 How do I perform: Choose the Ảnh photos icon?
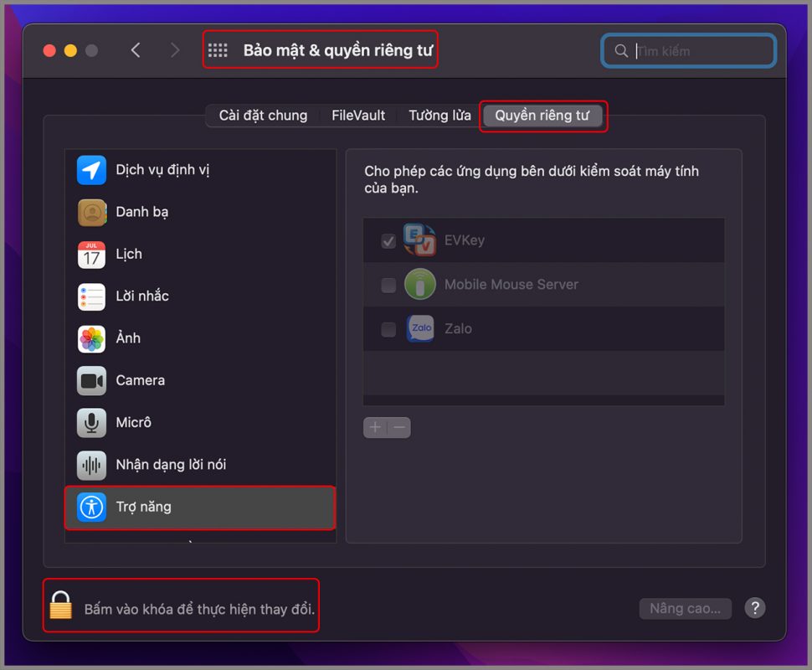pyautogui.click(x=92, y=338)
